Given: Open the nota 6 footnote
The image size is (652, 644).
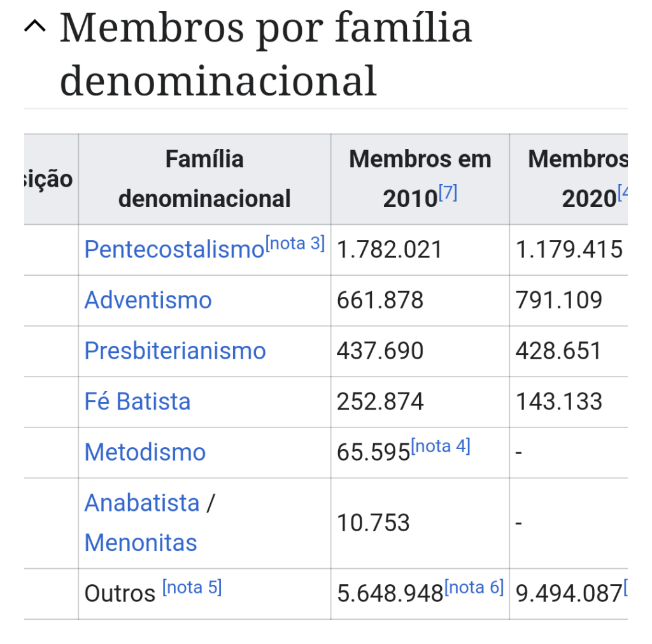Looking at the screenshot, I should (474, 587).
